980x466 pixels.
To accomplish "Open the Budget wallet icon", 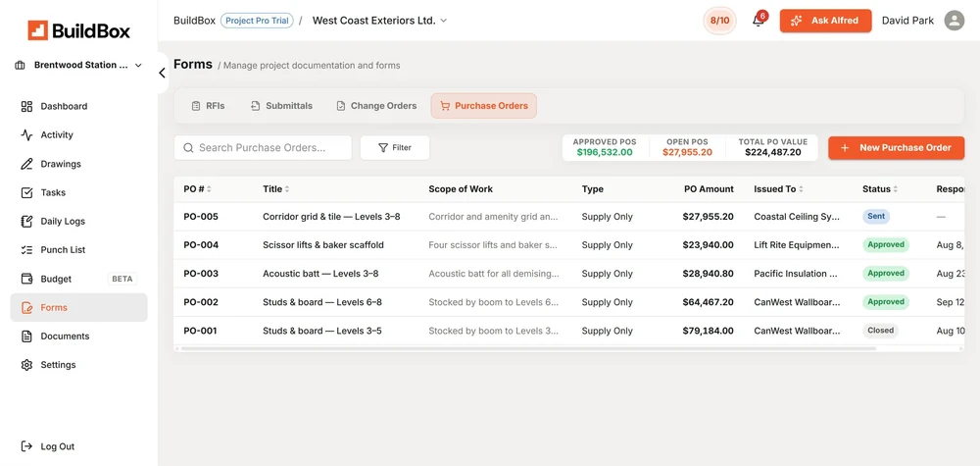I will pos(26,279).
